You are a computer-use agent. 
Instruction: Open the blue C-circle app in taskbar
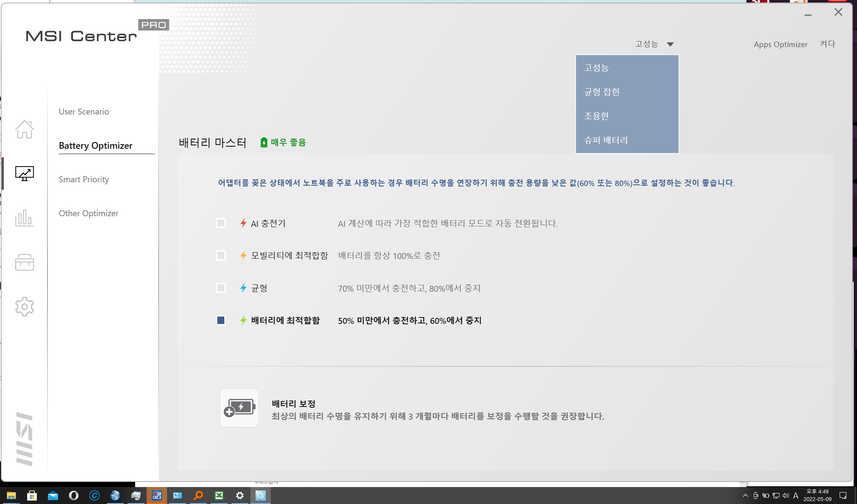coord(95,496)
